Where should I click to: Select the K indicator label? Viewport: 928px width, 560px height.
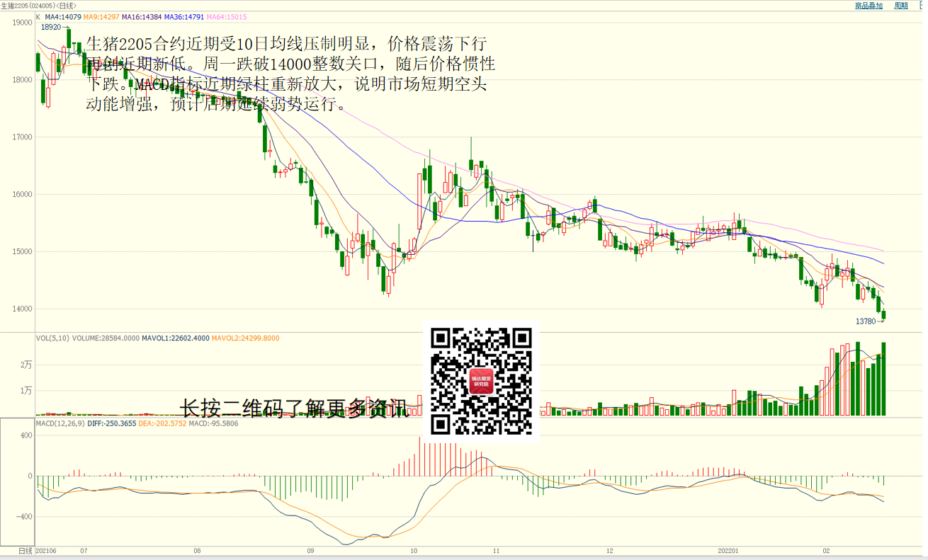38,16
